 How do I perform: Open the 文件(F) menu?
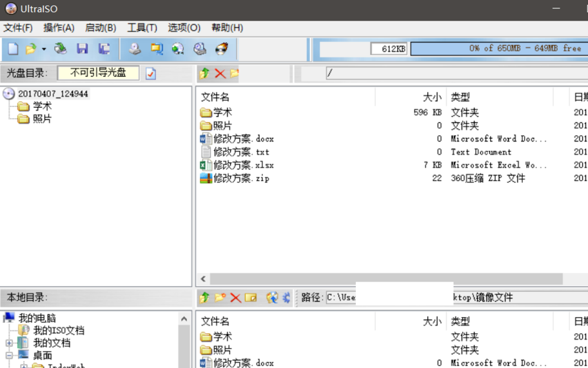tap(18, 28)
